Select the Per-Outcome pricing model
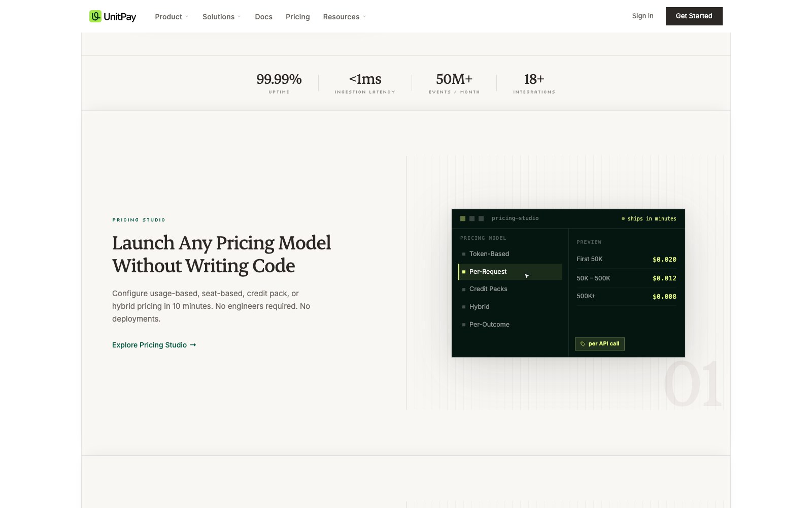 tap(510, 325)
